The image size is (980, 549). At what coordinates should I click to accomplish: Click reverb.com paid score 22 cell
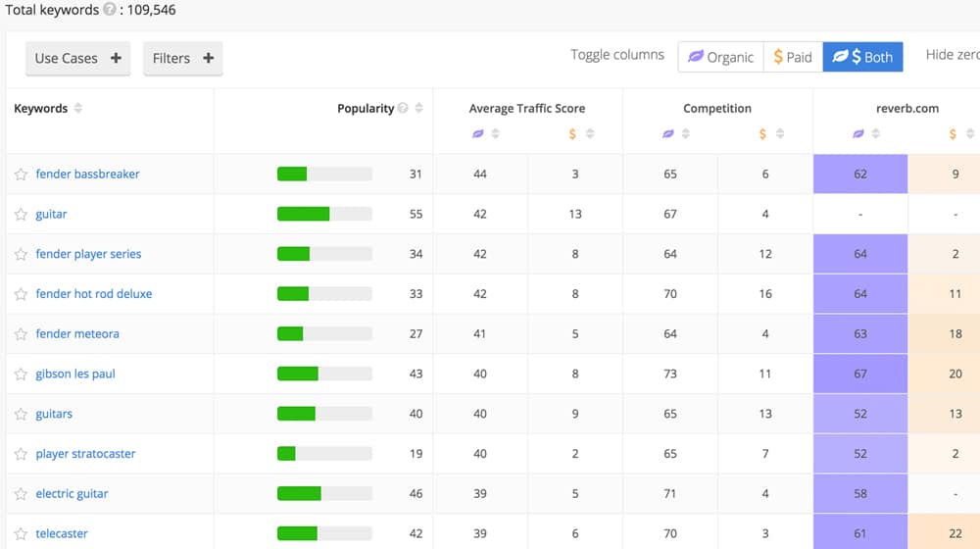coord(944,533)
